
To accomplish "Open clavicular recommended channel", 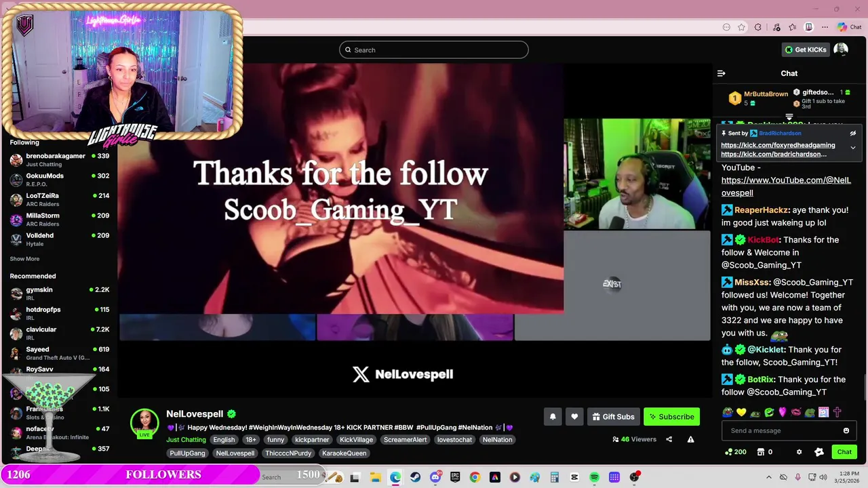I will (x=60, y=333).
